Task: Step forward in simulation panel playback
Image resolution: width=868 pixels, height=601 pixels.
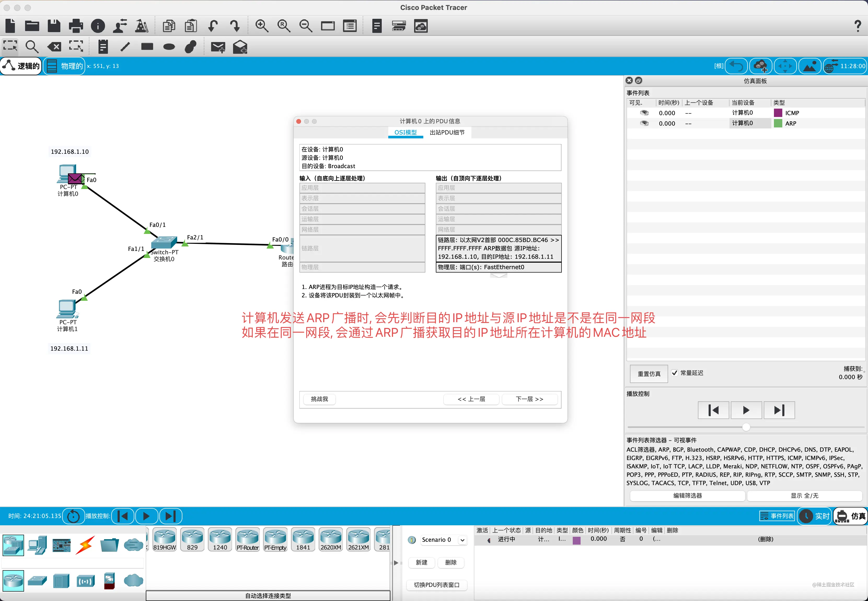Action: coord(779,410)
